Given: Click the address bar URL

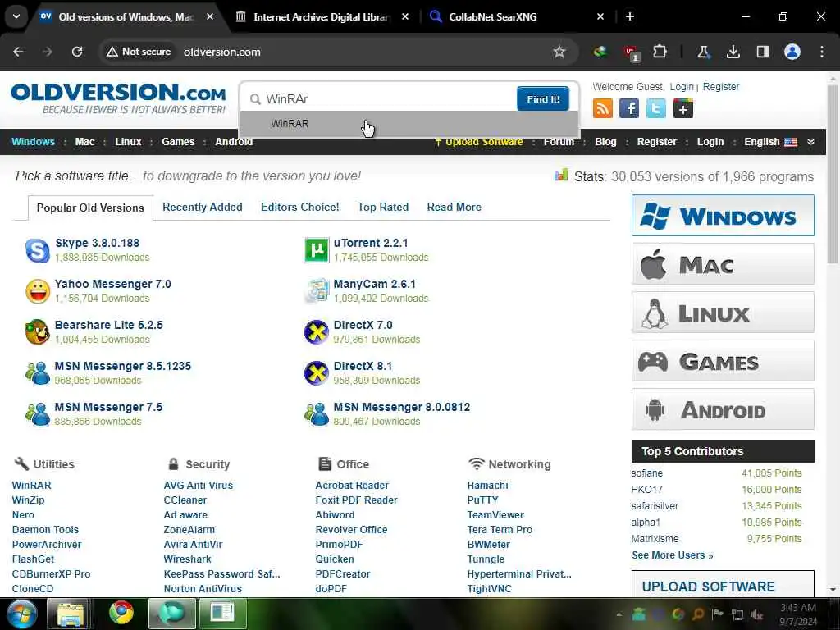Looking at the screenshot, I should (221, 52).
